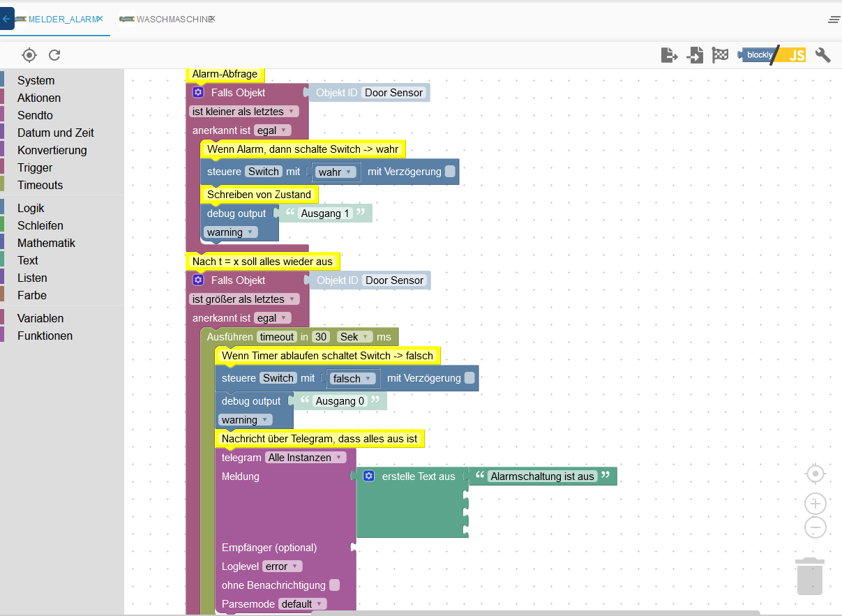The height and width of the screenshot is (616, 842).
Task: Open the 'wahr' value dropdown
Action: [x=336, y=172]
